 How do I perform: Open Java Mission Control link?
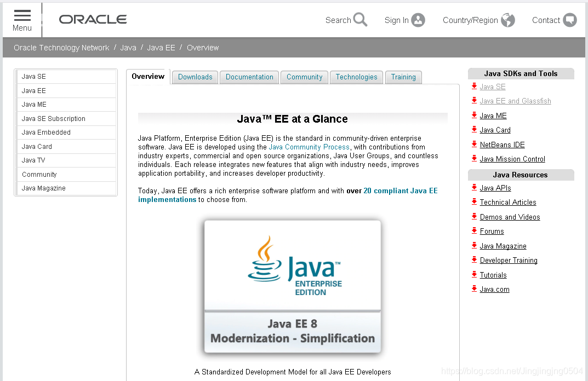tap(512, 159)
